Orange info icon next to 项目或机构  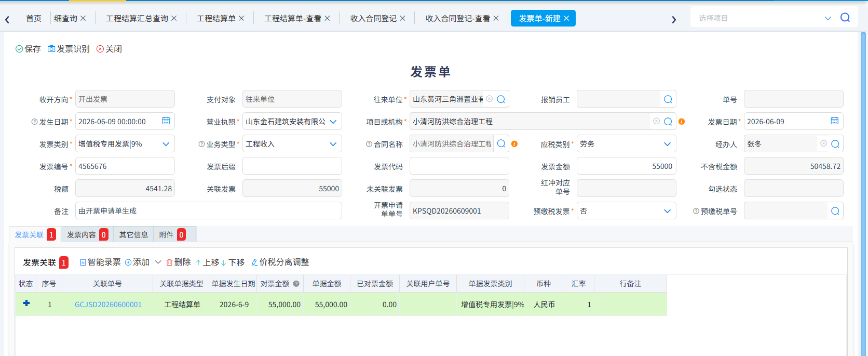click(x=682, y=122)
